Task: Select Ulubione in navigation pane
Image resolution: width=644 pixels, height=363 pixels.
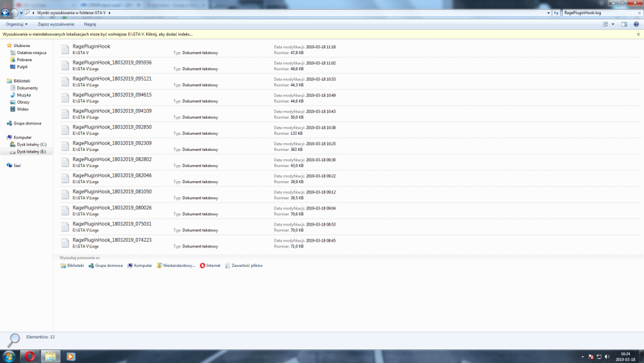Action: [22, 46]
